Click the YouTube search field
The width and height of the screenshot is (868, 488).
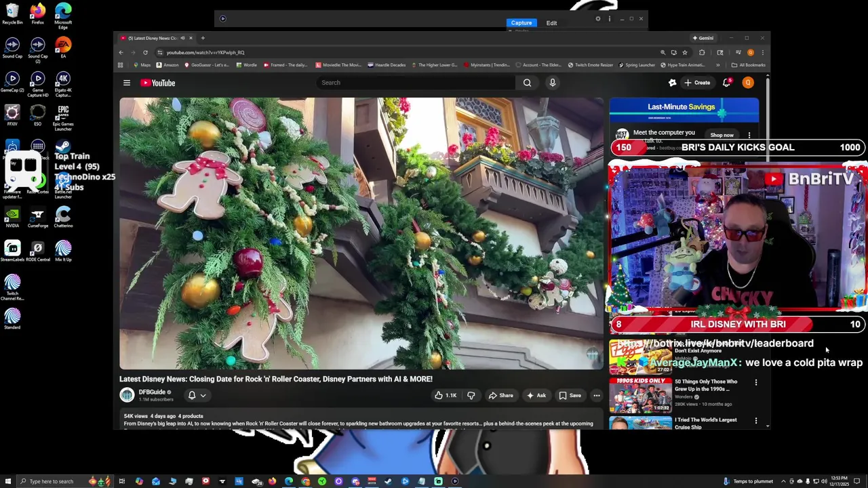tap(415, 83)
